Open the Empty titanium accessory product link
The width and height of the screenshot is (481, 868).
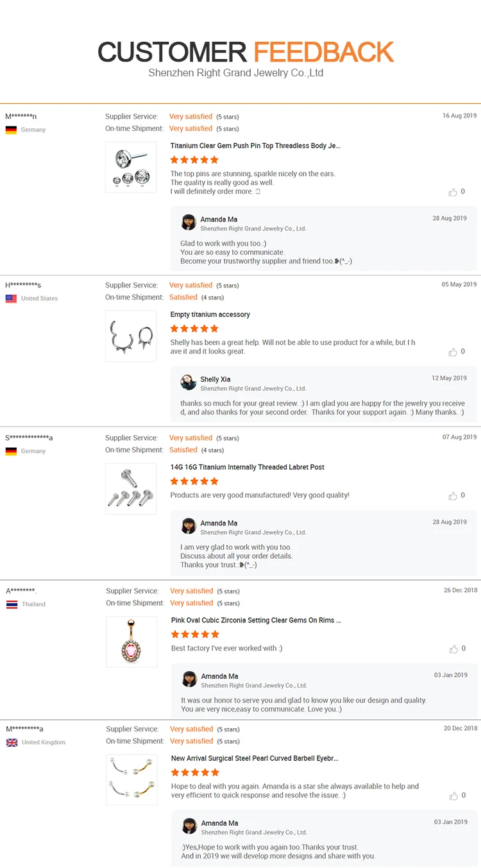tap(210, 314)
